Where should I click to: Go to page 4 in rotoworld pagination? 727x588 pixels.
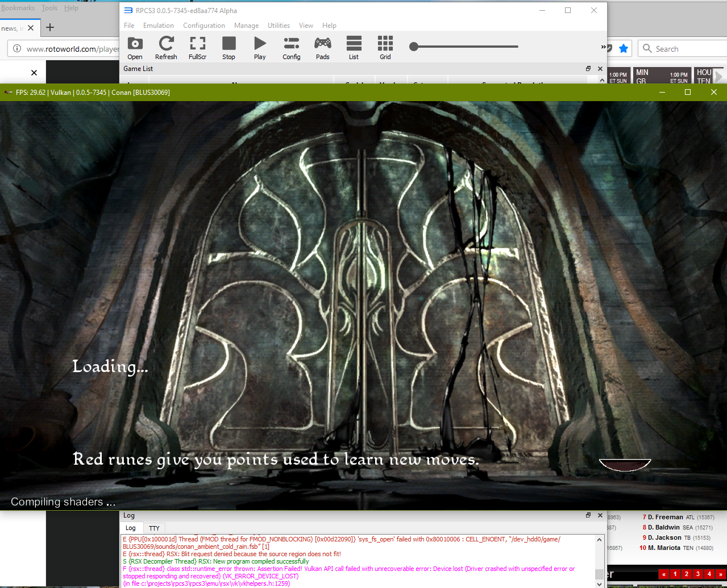click(709, 574)
